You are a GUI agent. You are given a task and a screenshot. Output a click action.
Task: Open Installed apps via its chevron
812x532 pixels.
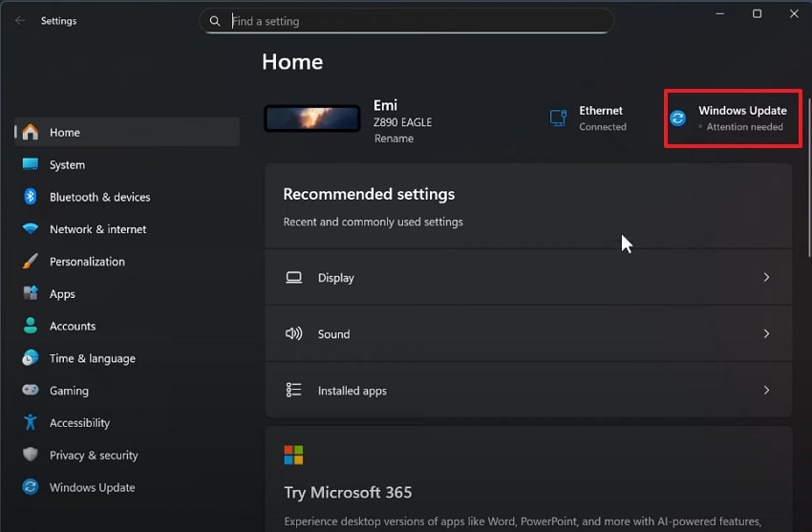766,391
